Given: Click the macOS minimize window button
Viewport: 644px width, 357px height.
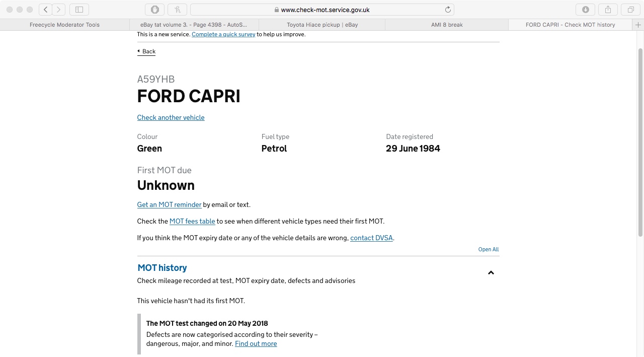Looking at the screenshot, I should pos(20,10).
